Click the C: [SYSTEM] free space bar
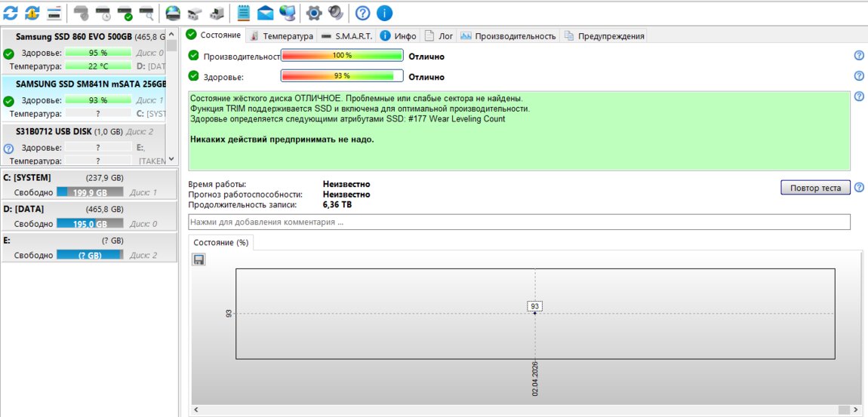This screenshot has height=417, width=868. pos(89,192)
